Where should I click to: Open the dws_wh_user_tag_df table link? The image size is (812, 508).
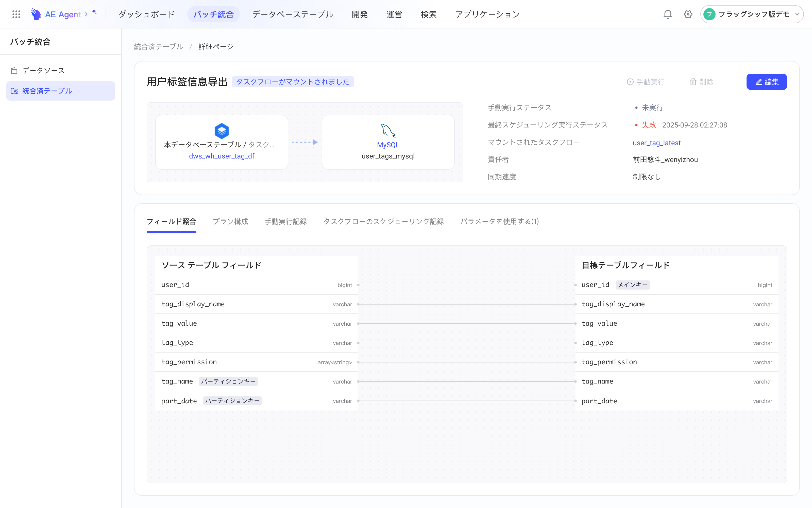(222, 156)
